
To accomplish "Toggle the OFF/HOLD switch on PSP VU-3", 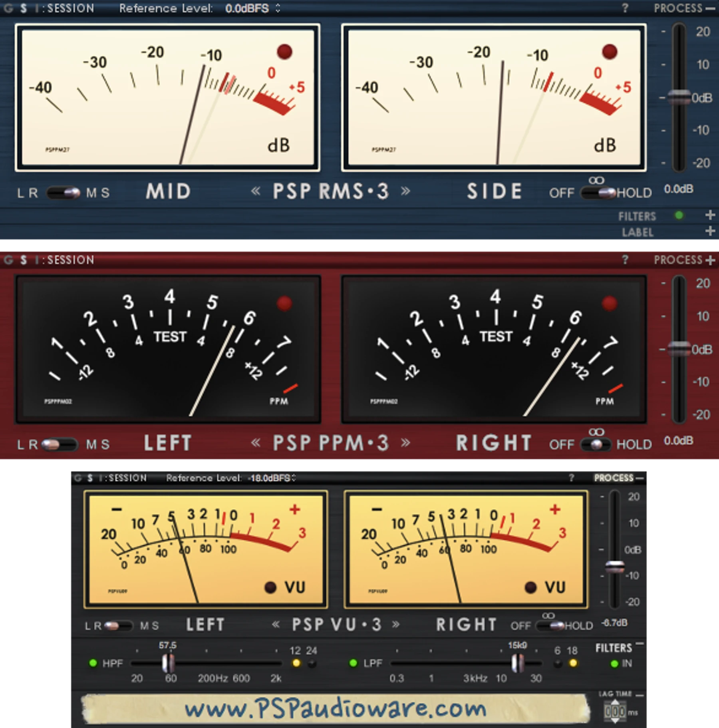I will tap(550, 626).
